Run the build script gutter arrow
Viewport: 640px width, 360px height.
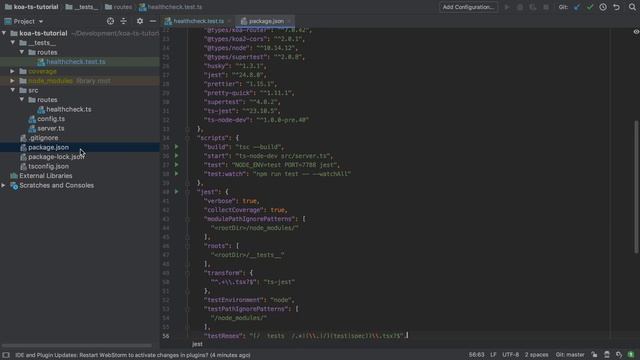coord(176,147)
